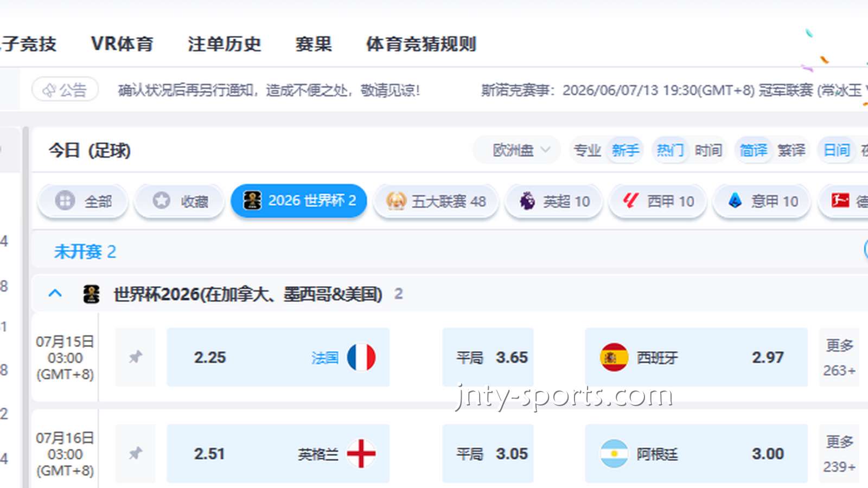
Task: Click the 今日 (足球) heading
Action: 90,150
